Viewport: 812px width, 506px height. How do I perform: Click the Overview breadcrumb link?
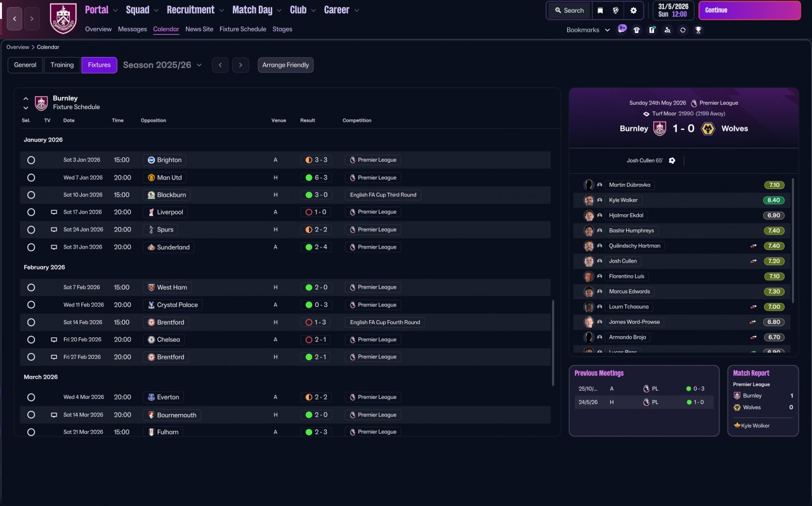(18, 47)
